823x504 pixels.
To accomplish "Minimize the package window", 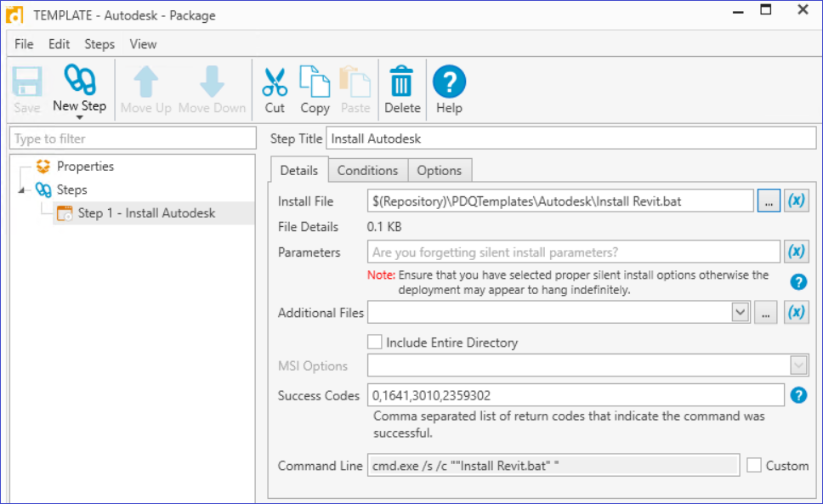I will [x=738, y=12].
